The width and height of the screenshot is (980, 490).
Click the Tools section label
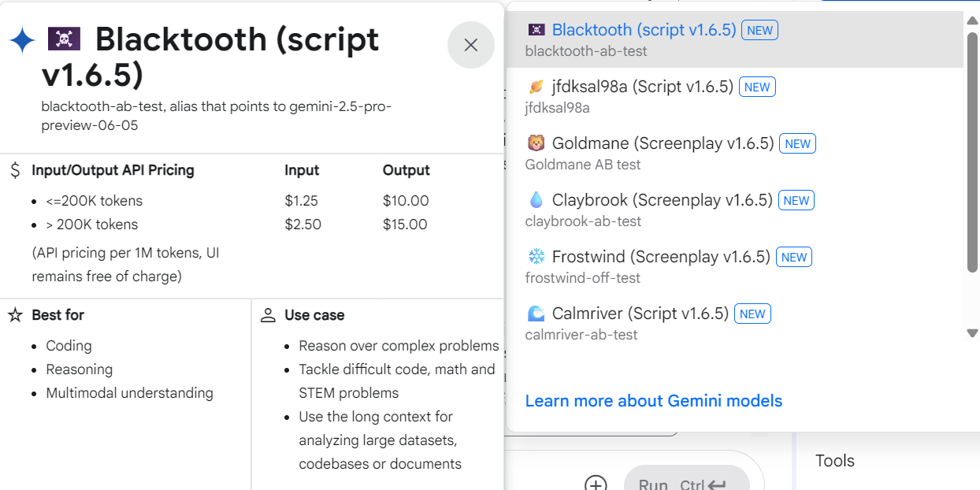point(835,461)
